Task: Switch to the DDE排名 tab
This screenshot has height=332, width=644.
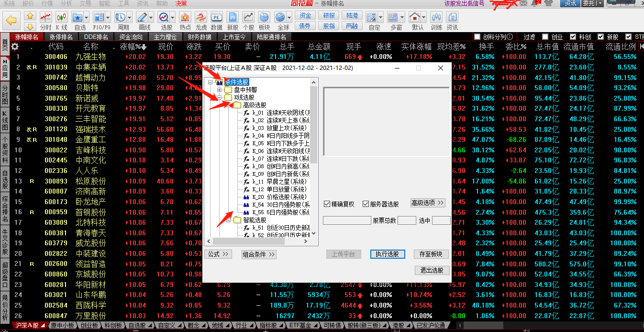Action: coord(96,37)
